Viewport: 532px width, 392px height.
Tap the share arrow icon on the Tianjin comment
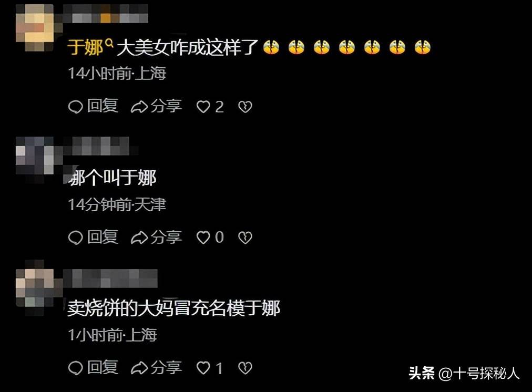tap(139, 238)
